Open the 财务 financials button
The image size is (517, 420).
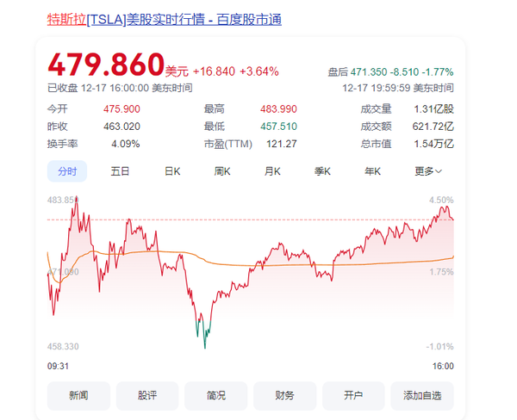[x=284, y=395]
